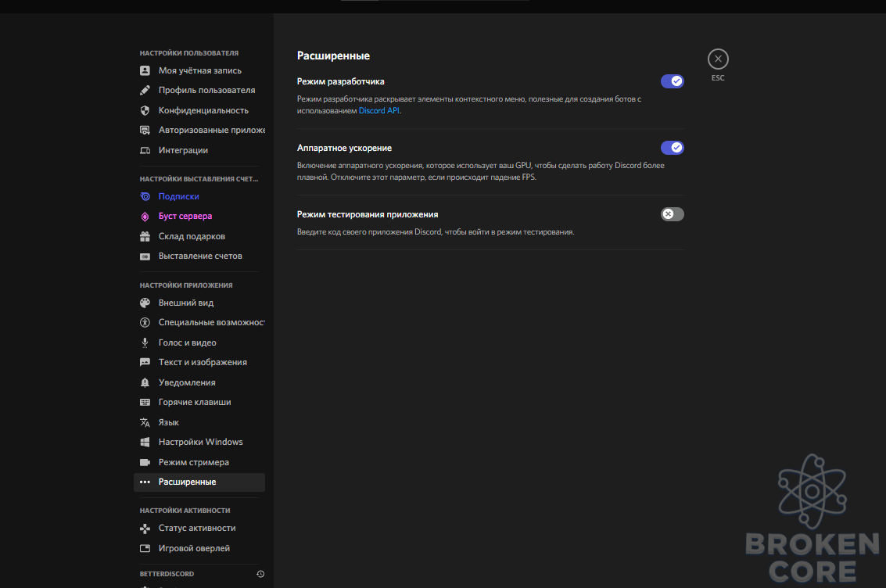
Task: Click the Nitro icon beside Подписки
Action: tap(145, 196)
